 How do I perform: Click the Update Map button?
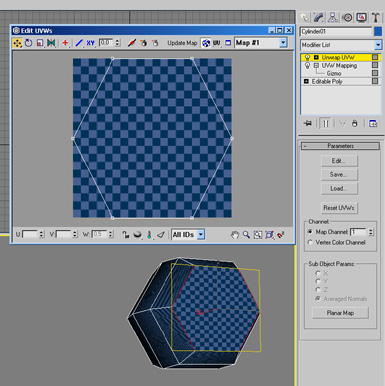click(x=182, y=43)
